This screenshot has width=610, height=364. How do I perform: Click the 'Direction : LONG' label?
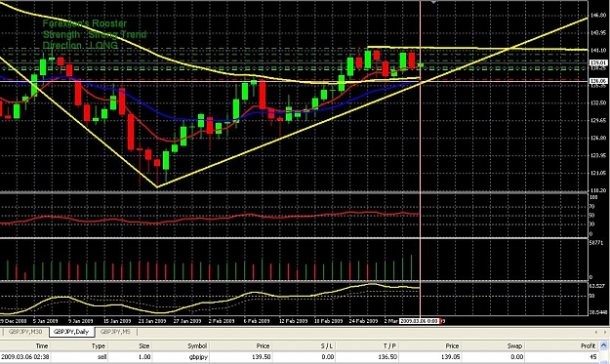80,45
